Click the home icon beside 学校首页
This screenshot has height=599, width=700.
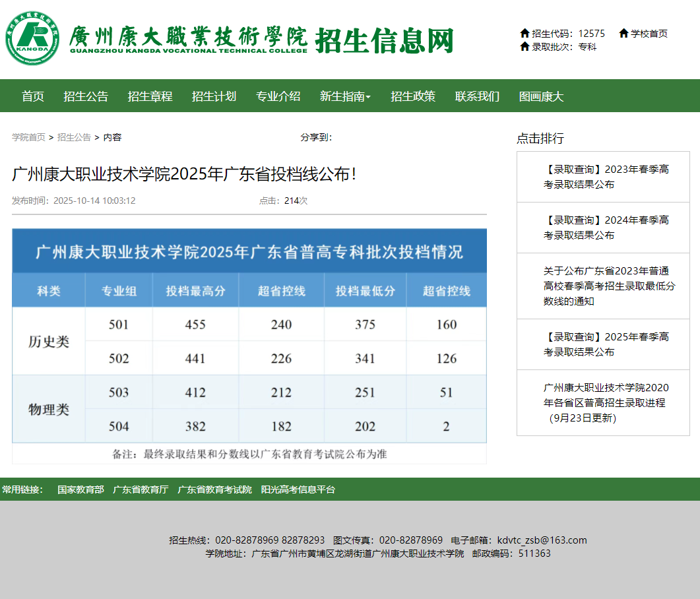pyautogui.click(x=622, y=33)
